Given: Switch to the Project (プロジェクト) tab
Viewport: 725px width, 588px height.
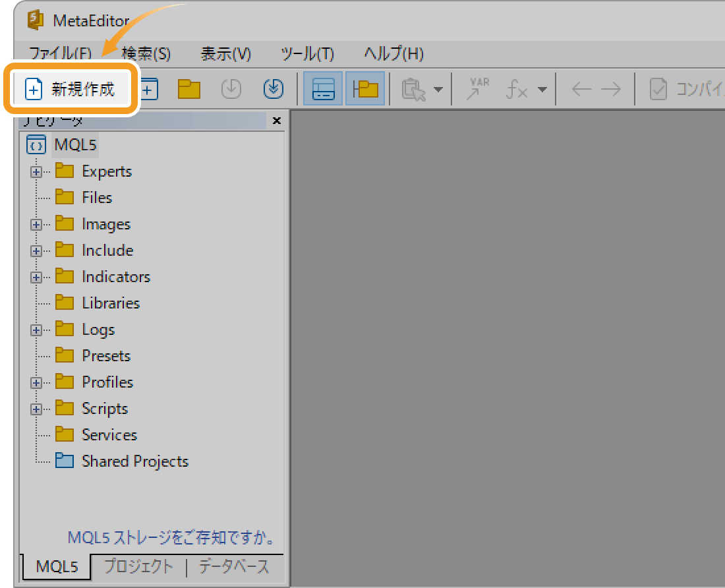Looking at the screenshot, I should [x=138, y=566].
